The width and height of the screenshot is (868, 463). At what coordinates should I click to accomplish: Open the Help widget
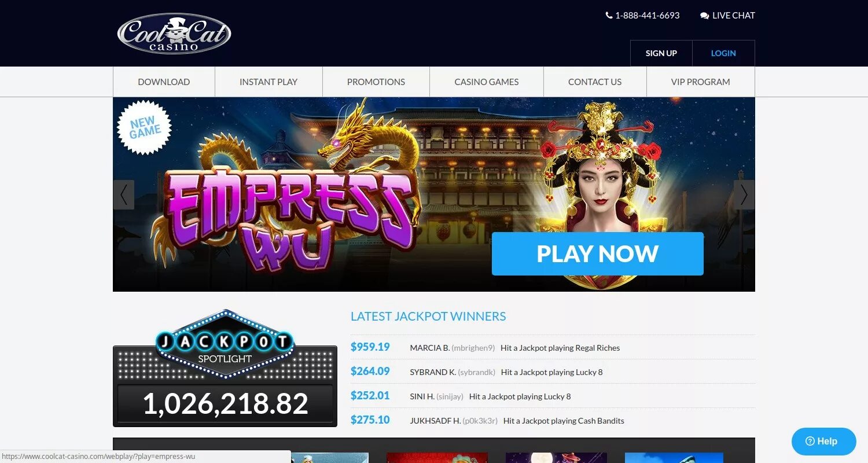(824, 441)
